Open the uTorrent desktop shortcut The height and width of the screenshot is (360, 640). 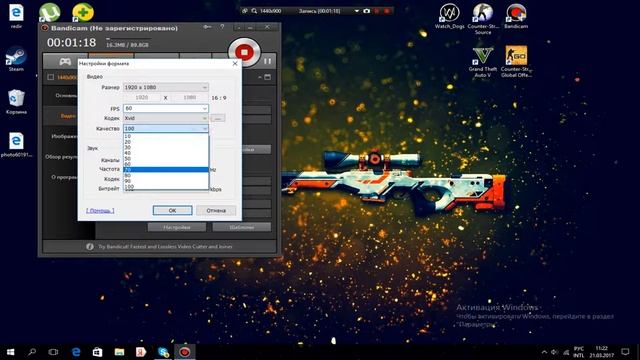click(49, 12)
